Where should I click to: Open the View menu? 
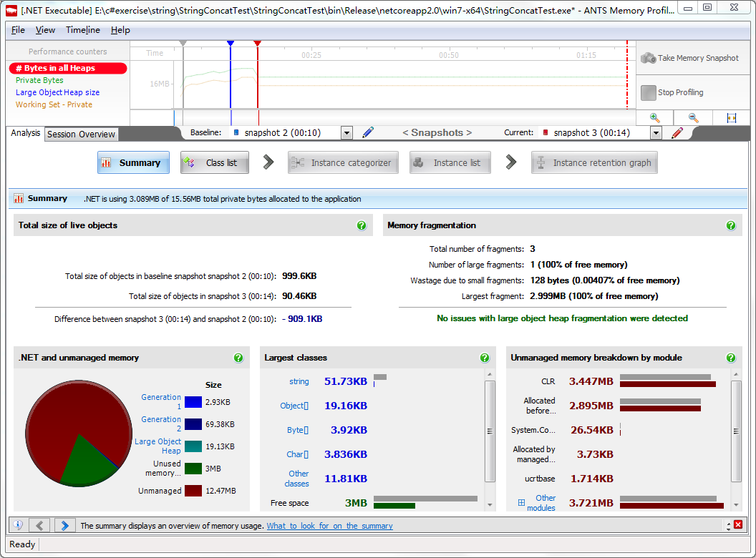tap(45, 30)
